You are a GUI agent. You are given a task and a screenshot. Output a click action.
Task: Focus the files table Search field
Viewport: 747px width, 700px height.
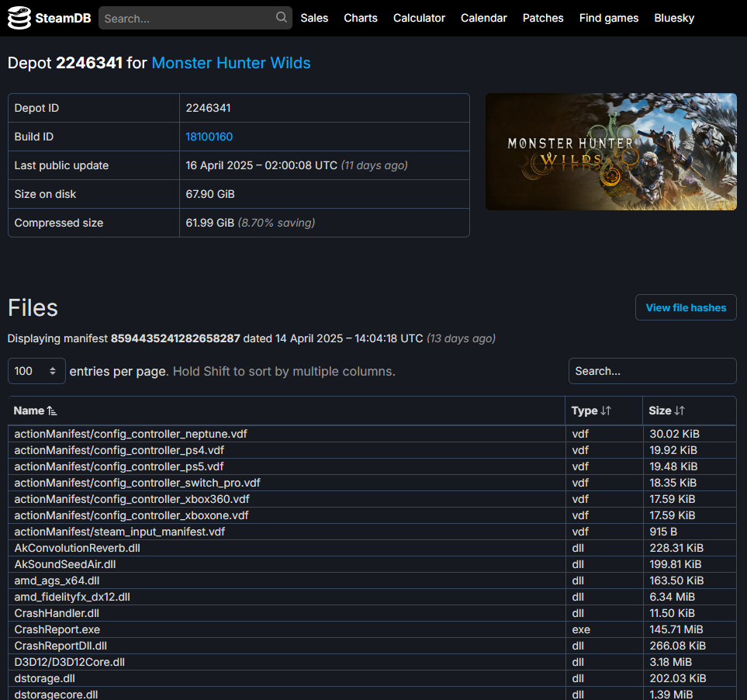[652, 371]
